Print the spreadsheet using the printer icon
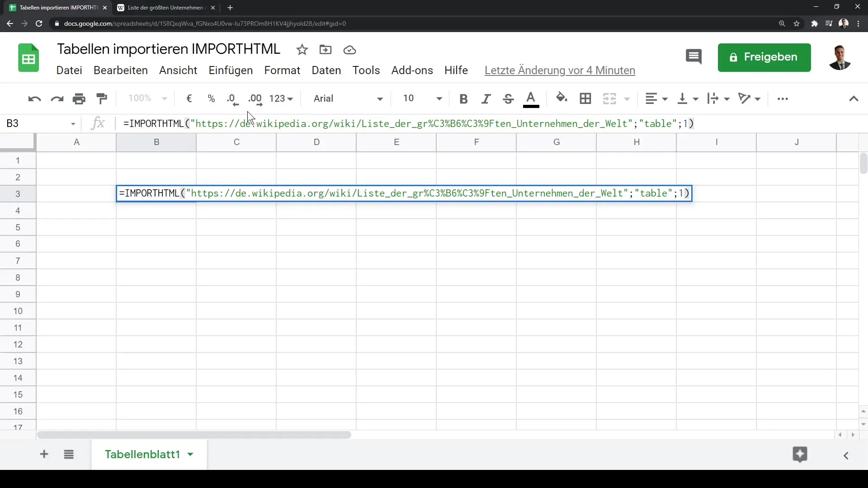 [79, 99]
